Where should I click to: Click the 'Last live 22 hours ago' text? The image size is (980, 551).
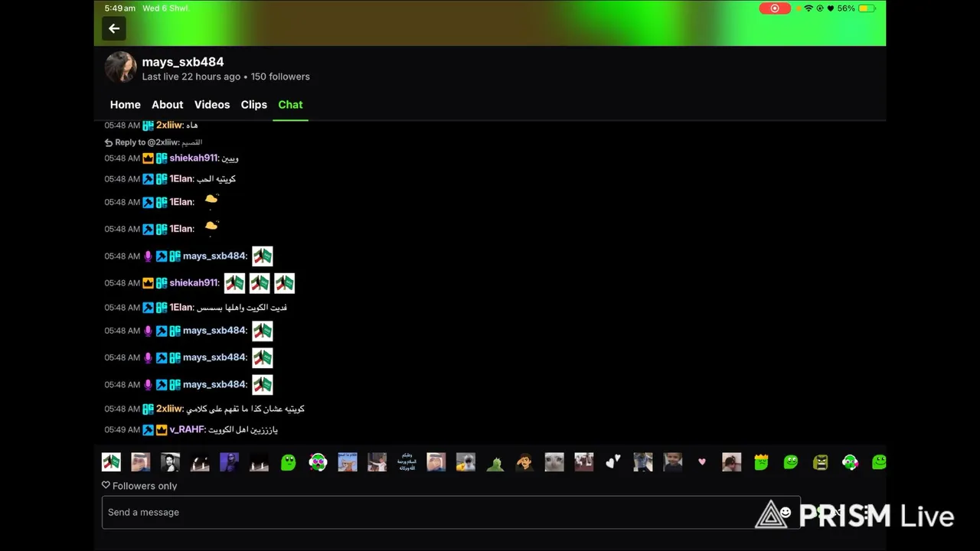pos(191,77)
